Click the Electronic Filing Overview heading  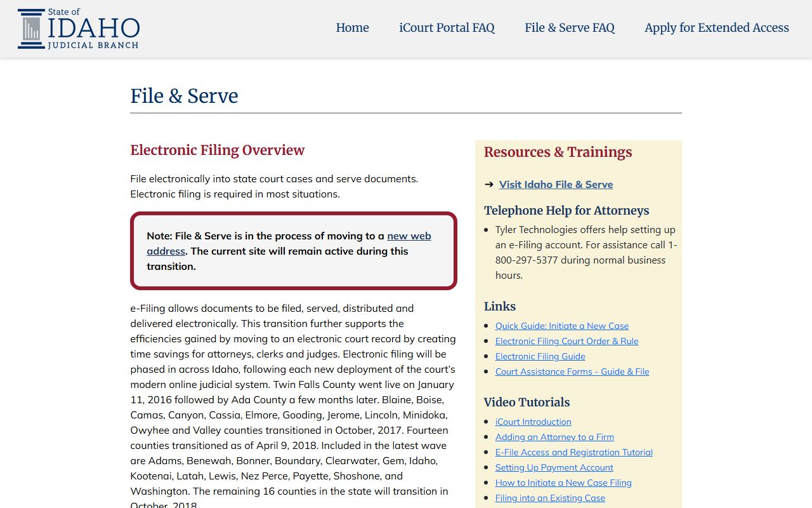[217, 150]
